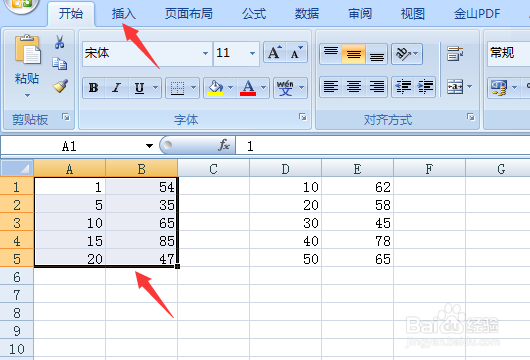Switch to the 开始 tab
This screenshot has width=530, height=360.
point(71,14)
